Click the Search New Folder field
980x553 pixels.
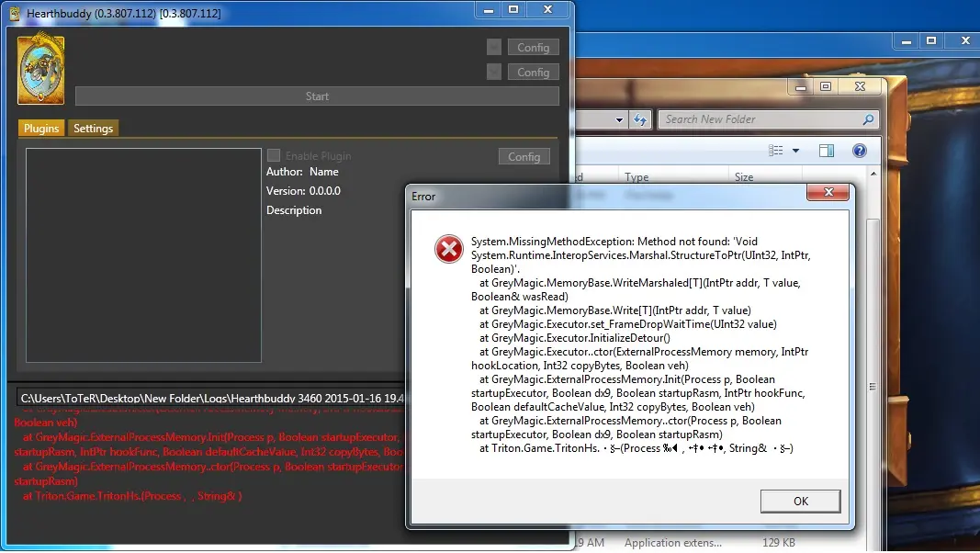point(769,119)
